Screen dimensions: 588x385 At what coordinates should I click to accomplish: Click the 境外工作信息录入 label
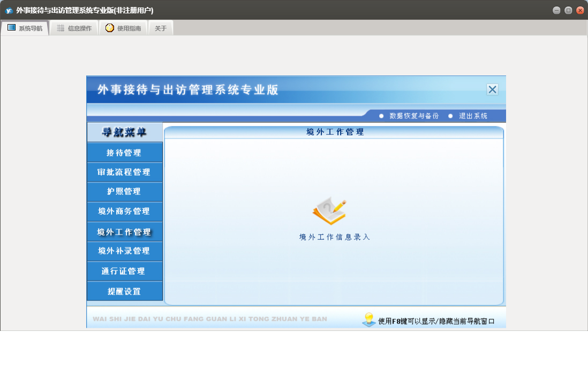(335, 237)
